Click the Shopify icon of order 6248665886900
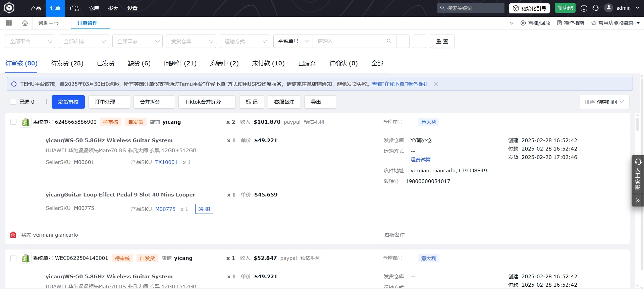The image size is (644, 289). pos(25,122)
